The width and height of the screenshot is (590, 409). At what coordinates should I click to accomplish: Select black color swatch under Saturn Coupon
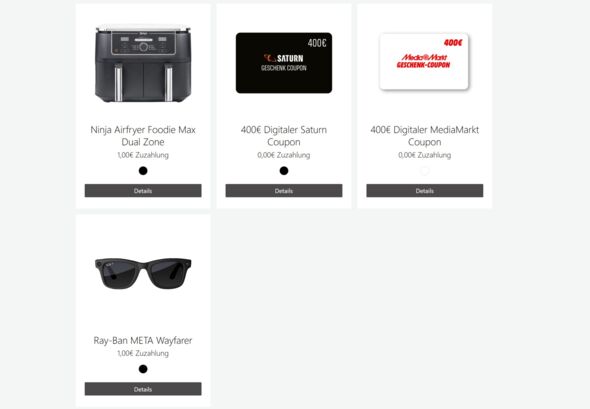click(x=284, y=171)
